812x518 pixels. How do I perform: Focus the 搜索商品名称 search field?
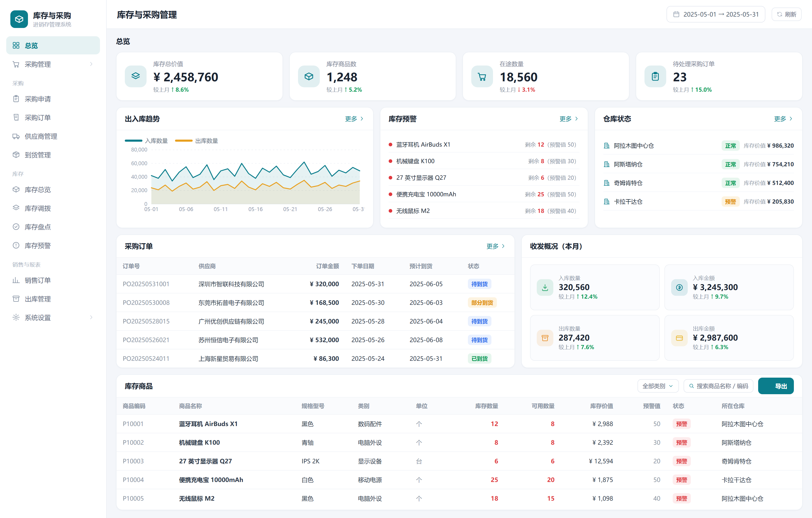718,386
